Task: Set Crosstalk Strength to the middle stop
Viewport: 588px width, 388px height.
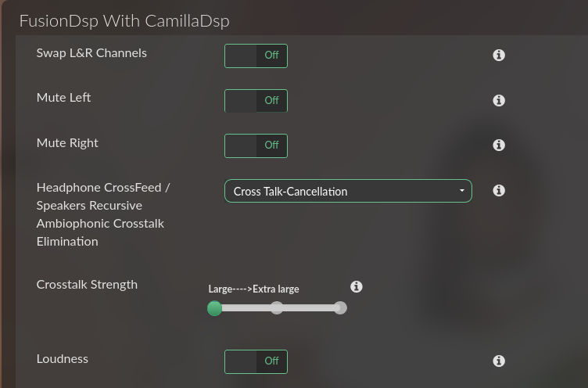Action: 277,307
